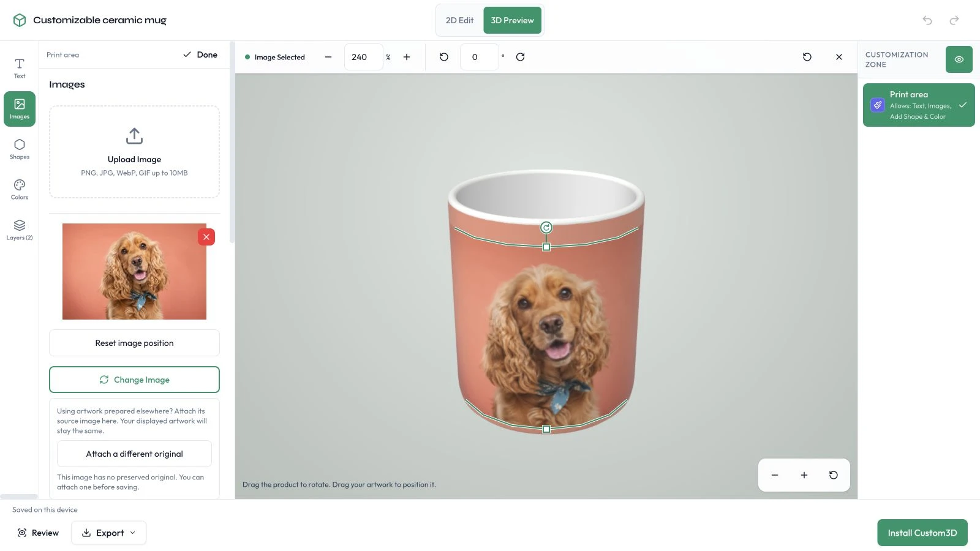The height and width of the screenshot is (551, 980).
Task: Rotate image counter-clockwise
Action: [444, 57]
